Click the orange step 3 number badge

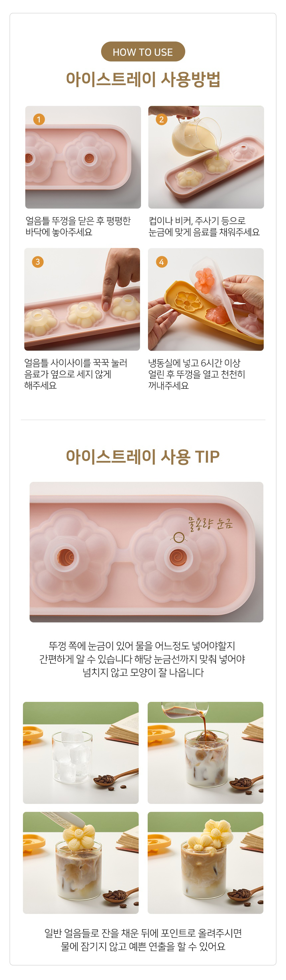click(38, 262)
